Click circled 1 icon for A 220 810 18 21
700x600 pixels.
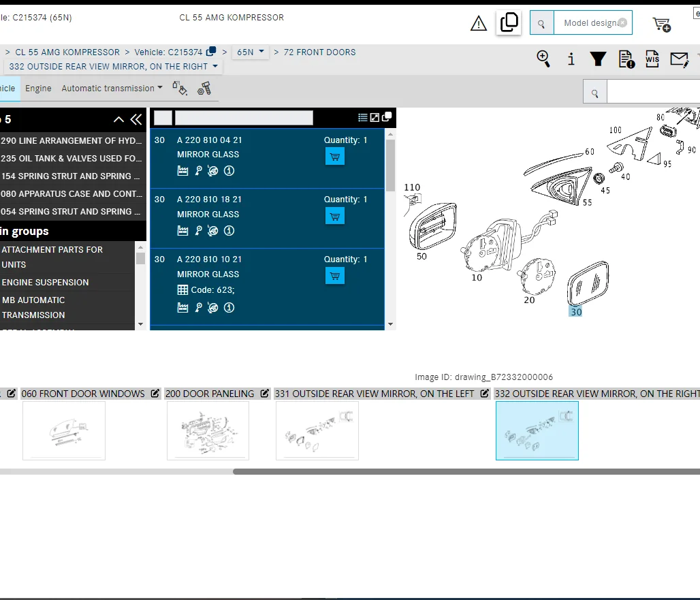(x=229, y=231)
